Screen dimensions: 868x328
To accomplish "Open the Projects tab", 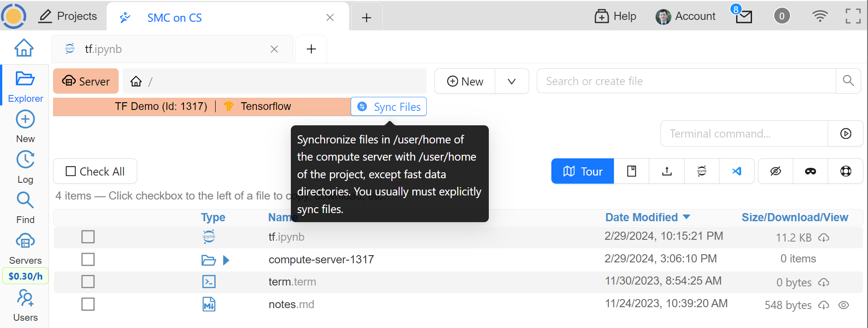I will [68, 16].
